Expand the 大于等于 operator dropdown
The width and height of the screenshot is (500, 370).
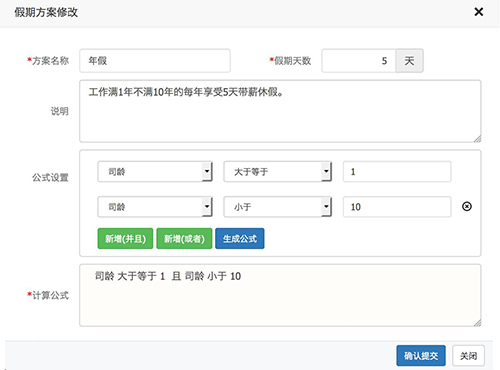tap(277, 172)
